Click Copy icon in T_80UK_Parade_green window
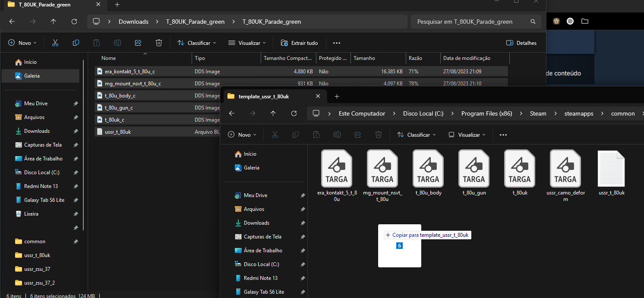The height and width of the screenshot is (298, 644). tap(76, 43)
